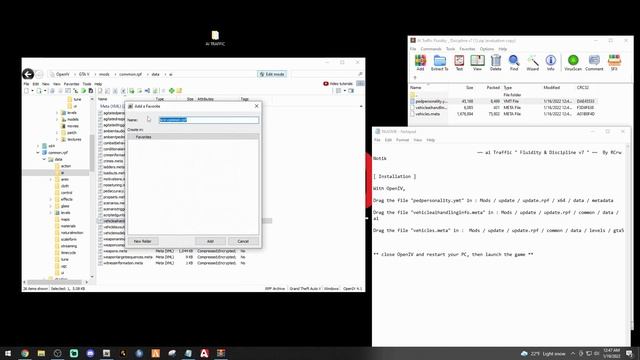Screen dimensions: 640x360
Task: Open the Options menu in WinRAR
Action: pyautogui.click(x=487, y=49)
